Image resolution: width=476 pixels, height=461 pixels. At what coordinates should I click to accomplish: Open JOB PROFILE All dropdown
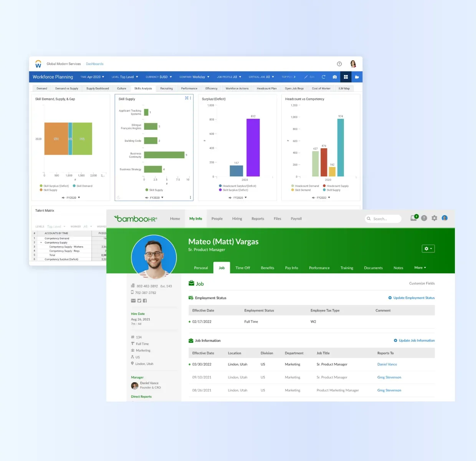(x=229, y=77)
